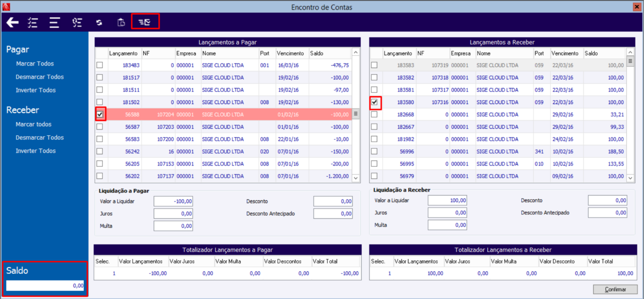Sort Pagar table by Lançamento header
This screenshot has width=644, height=299.
click(124, 53)
